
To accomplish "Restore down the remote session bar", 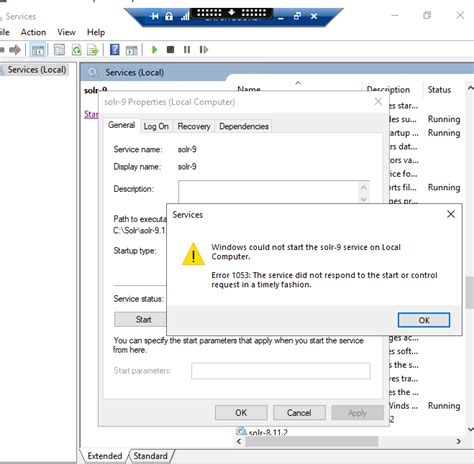I will click(x=297, y=16).
